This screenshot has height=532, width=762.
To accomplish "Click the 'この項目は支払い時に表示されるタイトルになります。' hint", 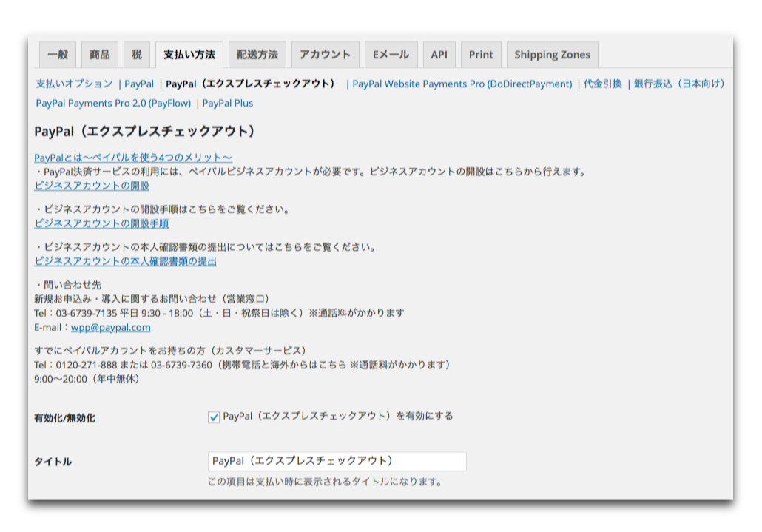I will 325,482.
